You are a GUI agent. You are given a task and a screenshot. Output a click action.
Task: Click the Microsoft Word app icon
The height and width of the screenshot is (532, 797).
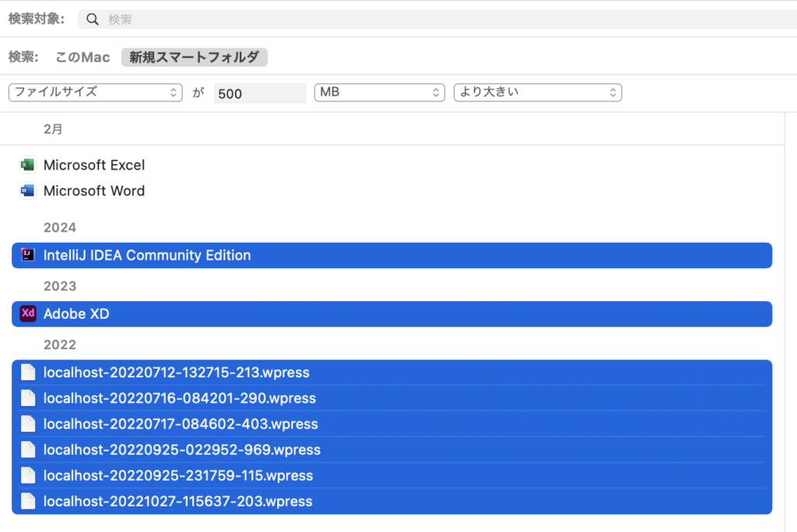pos(27,191)
